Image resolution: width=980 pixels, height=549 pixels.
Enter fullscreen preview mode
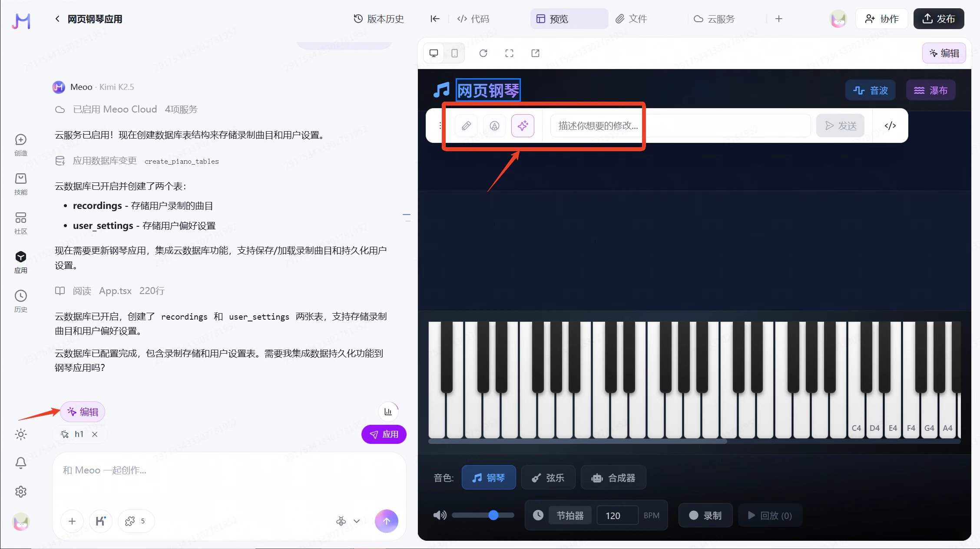point(509,53)
